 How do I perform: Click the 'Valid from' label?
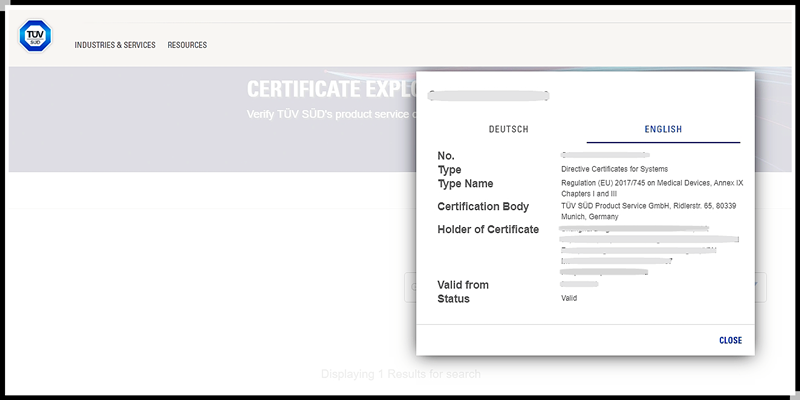pos(463,285)
